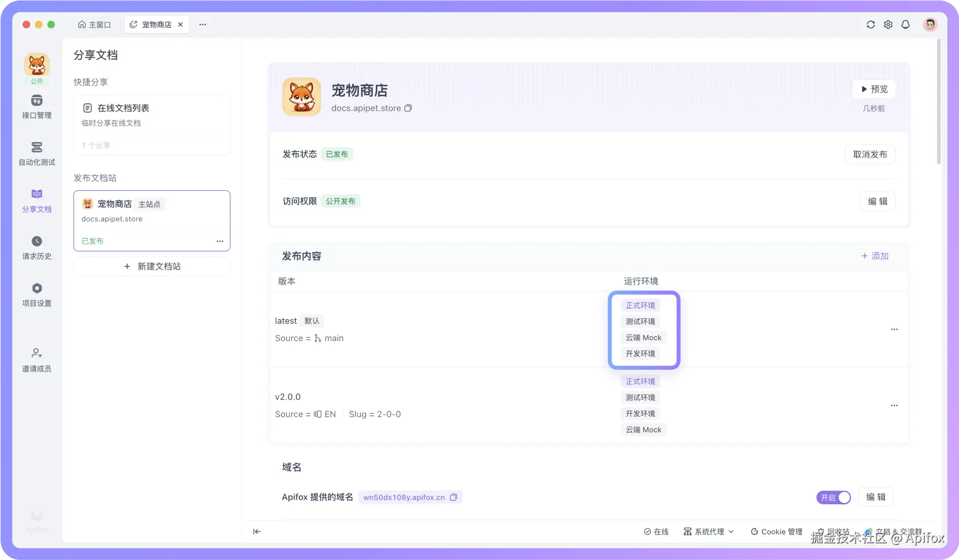Open notifications bell icon
959x560 pixels.
point(905,25)
